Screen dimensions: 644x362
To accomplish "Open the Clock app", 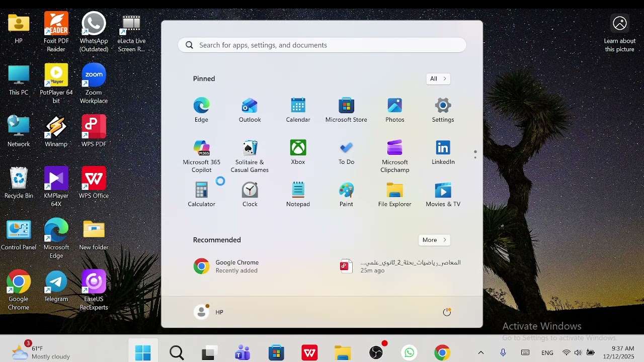I will tap(250, 195).
